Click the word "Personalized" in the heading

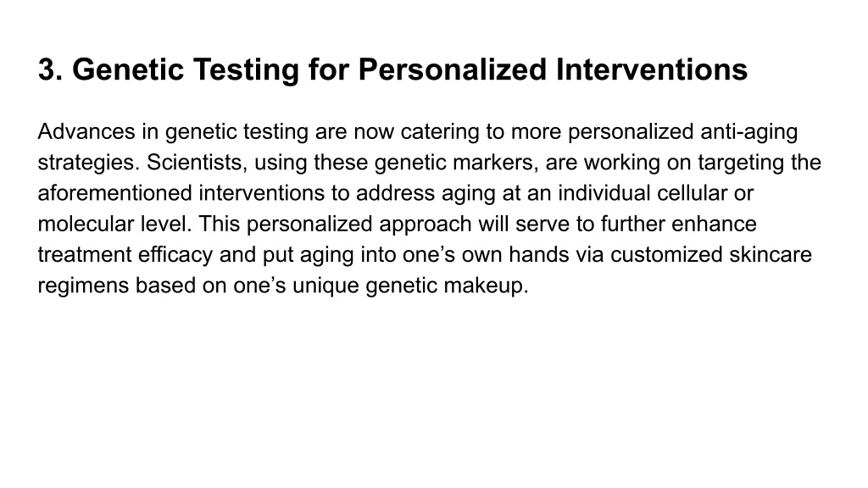pyautogui.click(x=453, y=69)
